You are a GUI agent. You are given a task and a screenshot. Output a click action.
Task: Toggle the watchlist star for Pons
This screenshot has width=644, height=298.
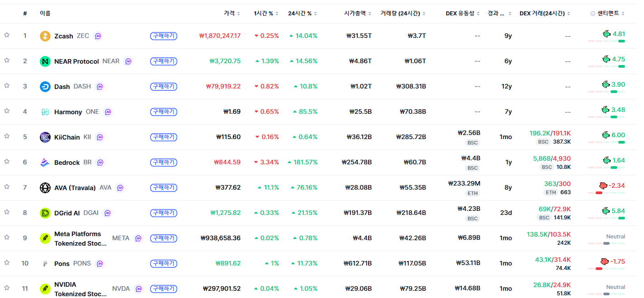click(x=7, y=263)
